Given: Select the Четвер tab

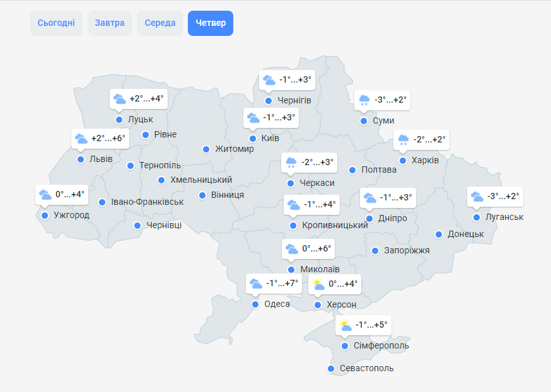Looking at the screenshot, I should click(x=211, y=23).
